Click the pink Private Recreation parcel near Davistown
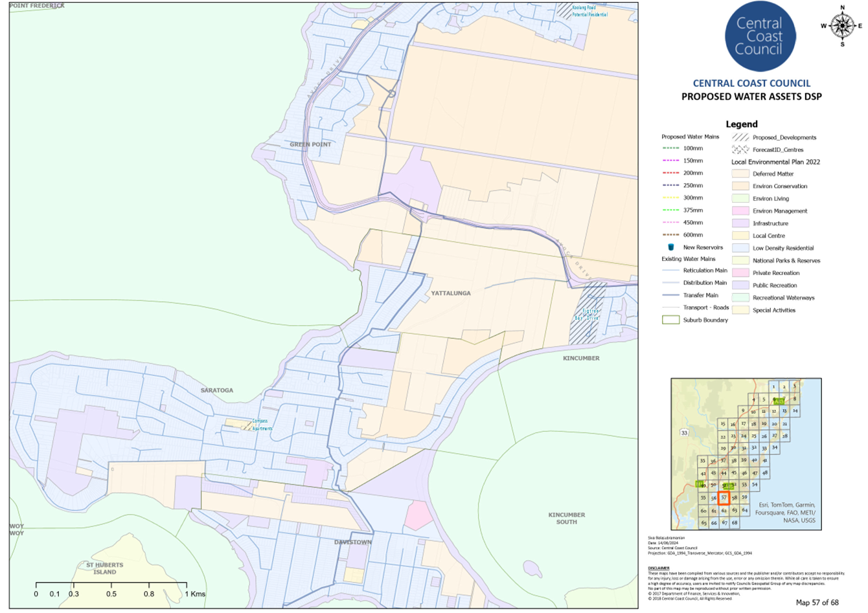The image size is (868, 613). pos(418,517)
